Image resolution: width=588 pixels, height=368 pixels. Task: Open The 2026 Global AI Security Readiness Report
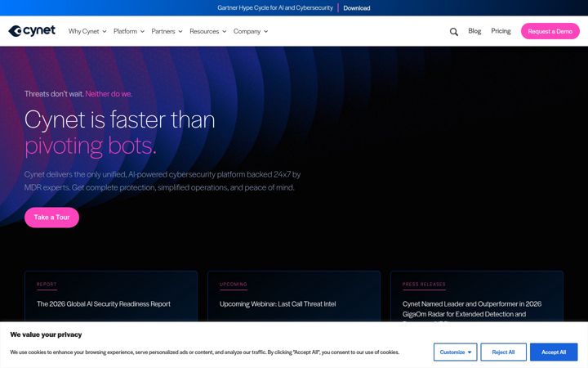pyautogui.click(x=104, y=303)
